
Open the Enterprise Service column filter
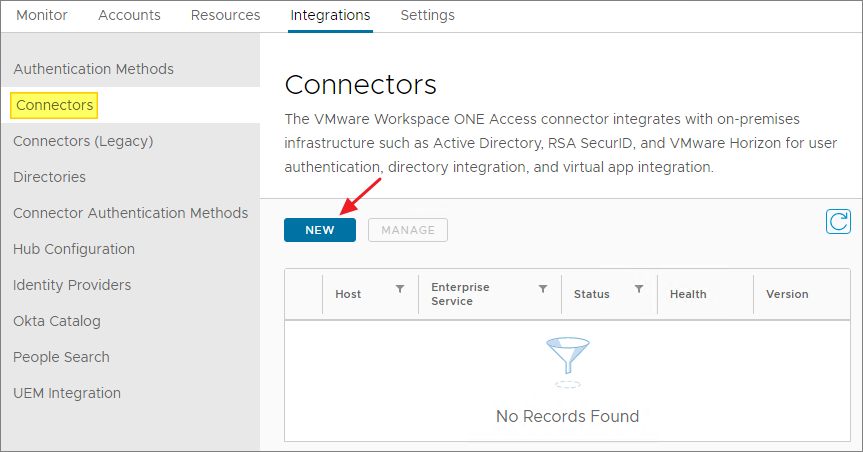tap(543, 289)
